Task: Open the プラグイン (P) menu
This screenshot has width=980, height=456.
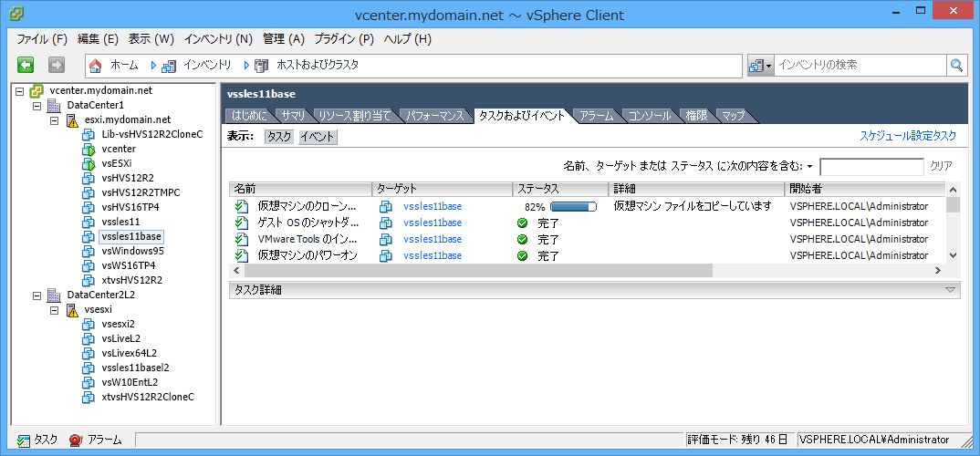Action: click(x=344, y=39)
